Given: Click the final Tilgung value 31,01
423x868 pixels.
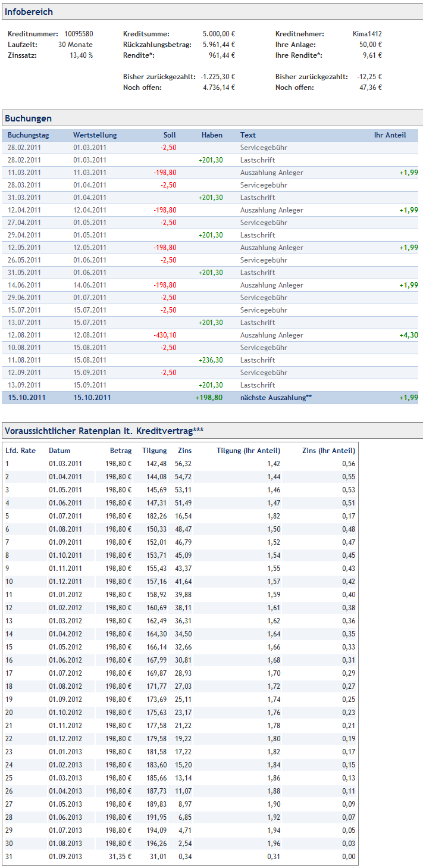Looking at the screenshot, I should tap(159, 857).
